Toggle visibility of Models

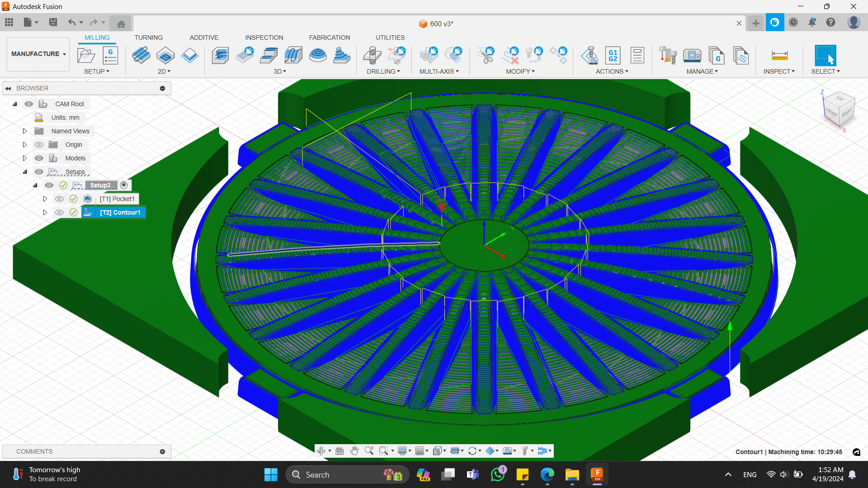[x=39, y=158]
